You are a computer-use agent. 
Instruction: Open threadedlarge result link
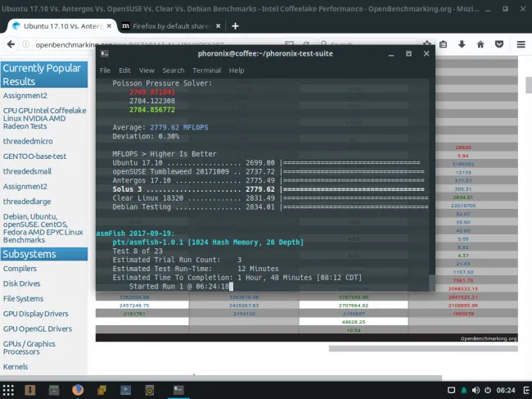27,202
